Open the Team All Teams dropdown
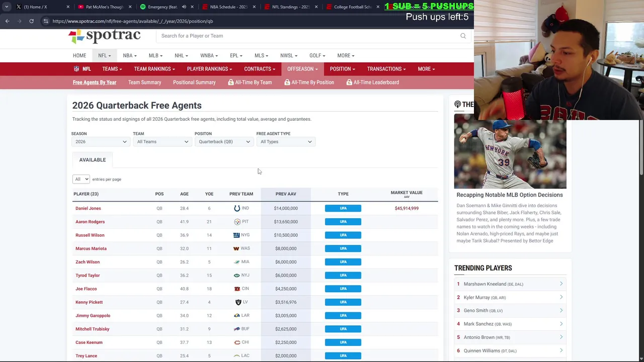Viewport: 644px width, 362px height. 162,142
